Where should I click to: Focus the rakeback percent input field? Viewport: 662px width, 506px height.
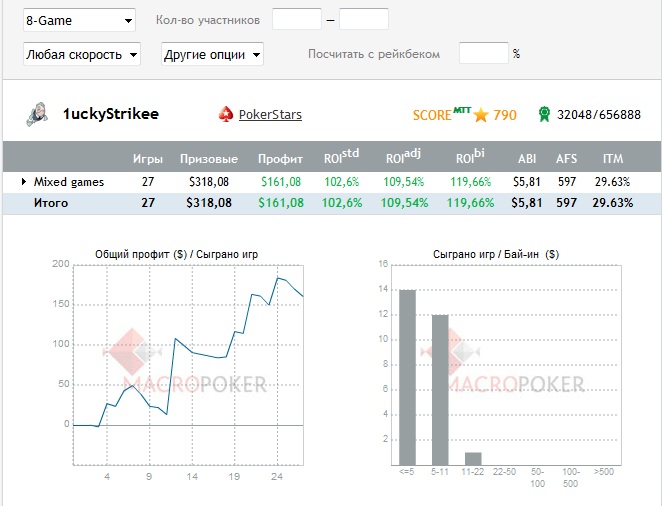click(484, 54)
